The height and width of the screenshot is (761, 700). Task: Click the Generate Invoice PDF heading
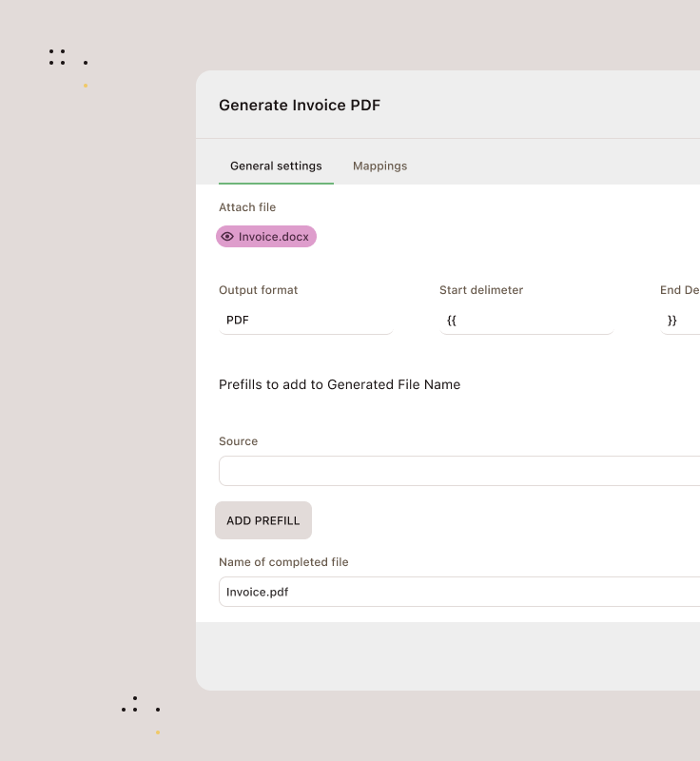(300, 106)
